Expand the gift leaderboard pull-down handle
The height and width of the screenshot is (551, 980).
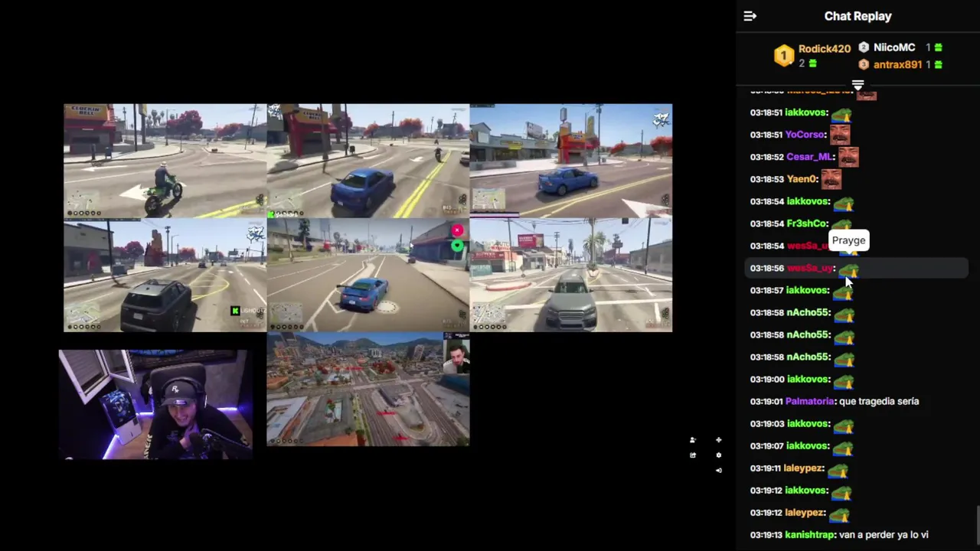coord(857,85)
